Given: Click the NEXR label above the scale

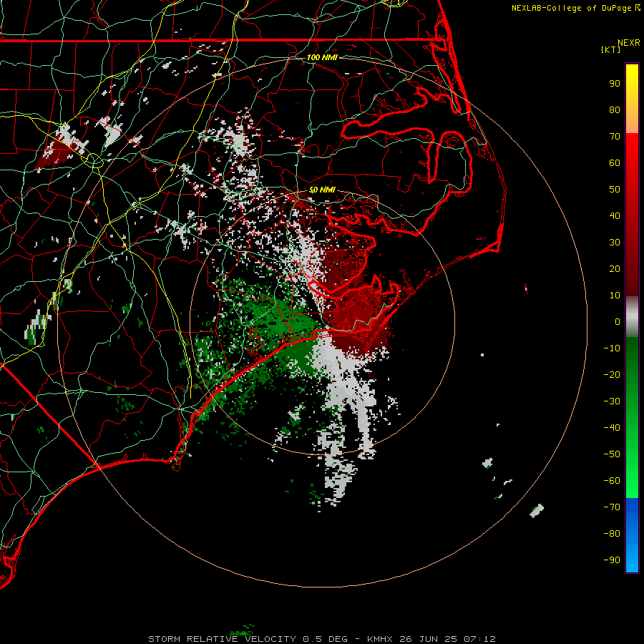Looking at the screenshot, I should [629, 43].
